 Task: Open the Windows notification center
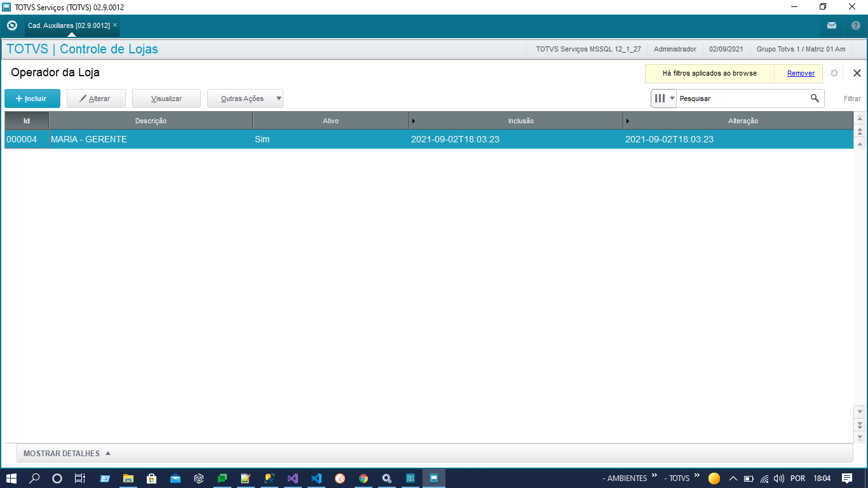(x=847, y=478)
